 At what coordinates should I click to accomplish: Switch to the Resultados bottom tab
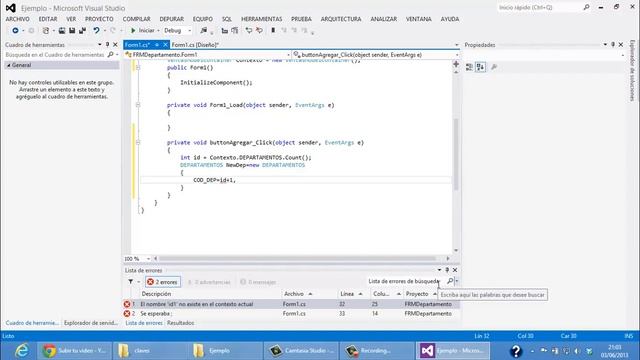(180, 323)
